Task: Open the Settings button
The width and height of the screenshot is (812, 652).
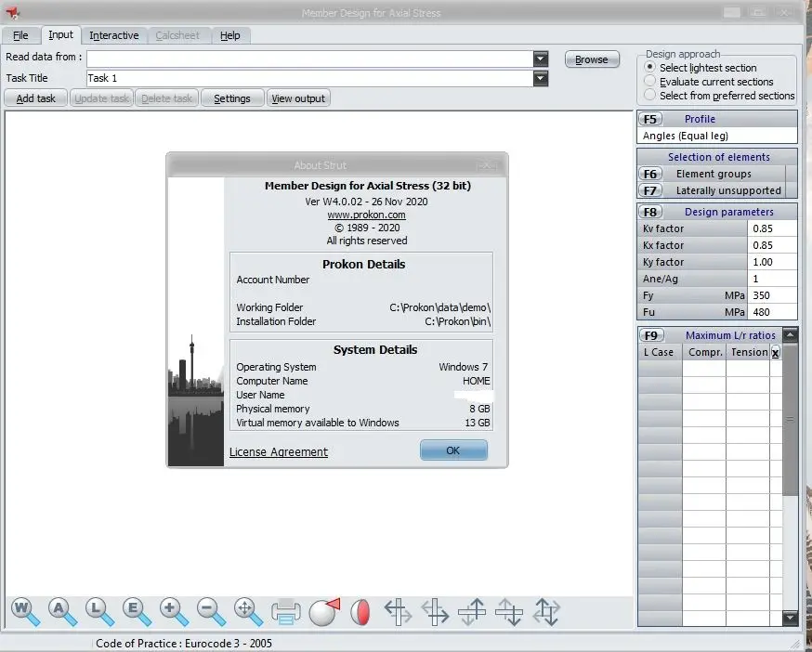Action: click(232, 98)
